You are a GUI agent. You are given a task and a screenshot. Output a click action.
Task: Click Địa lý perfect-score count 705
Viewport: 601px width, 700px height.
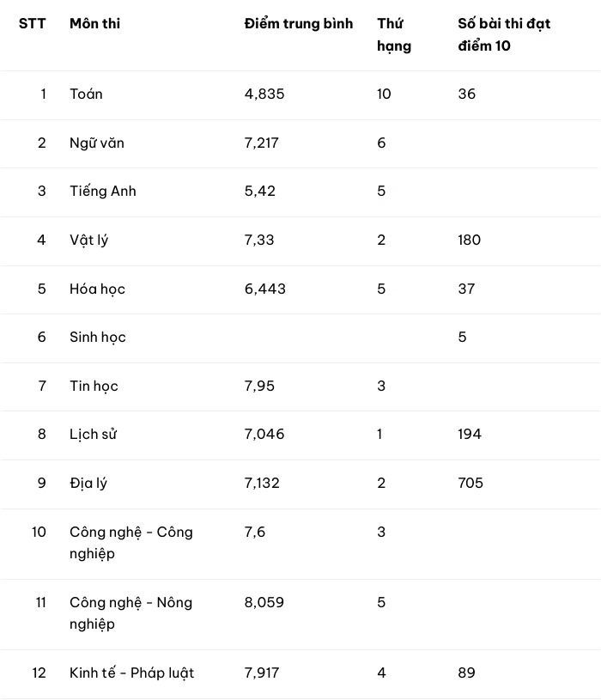[470, 483]
